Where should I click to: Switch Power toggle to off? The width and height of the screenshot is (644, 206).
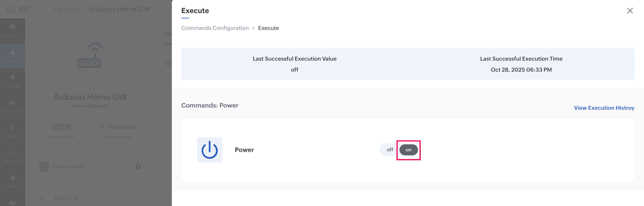(390, 150)
